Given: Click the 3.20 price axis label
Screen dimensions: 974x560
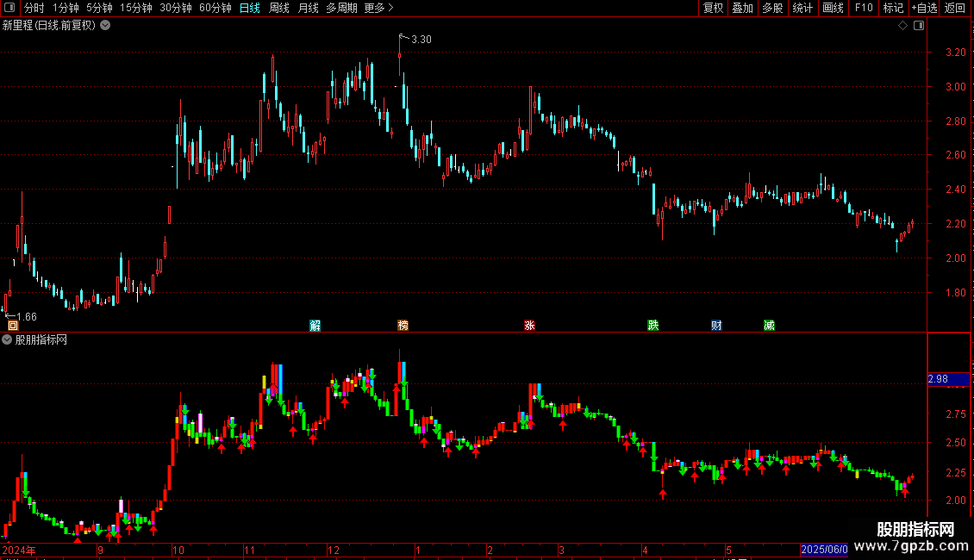Looking at the screenshot, I should click(955, 53).
